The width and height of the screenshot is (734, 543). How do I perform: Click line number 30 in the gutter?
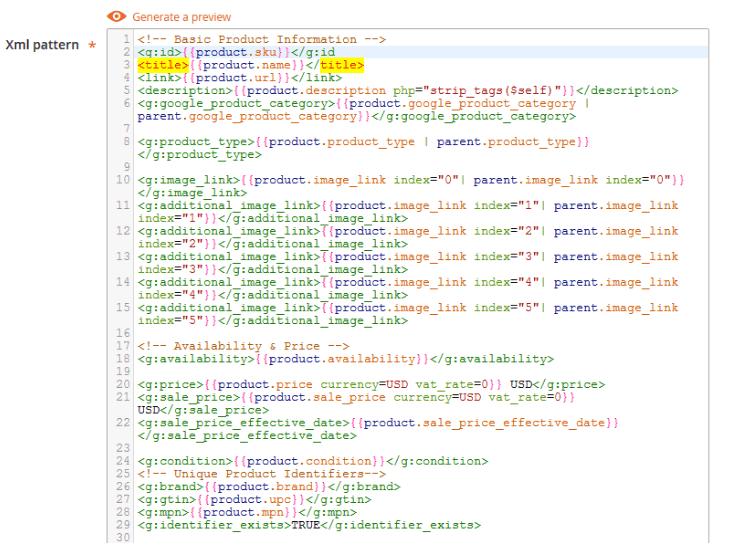123,537
